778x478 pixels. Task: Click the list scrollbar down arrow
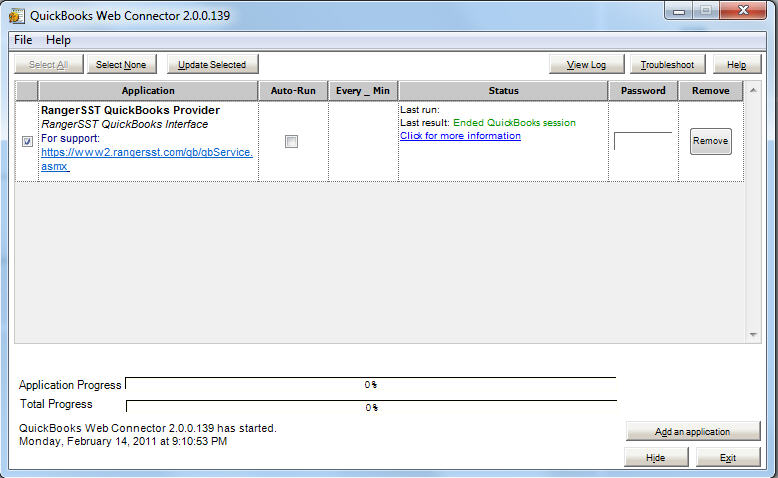point(754,335)
